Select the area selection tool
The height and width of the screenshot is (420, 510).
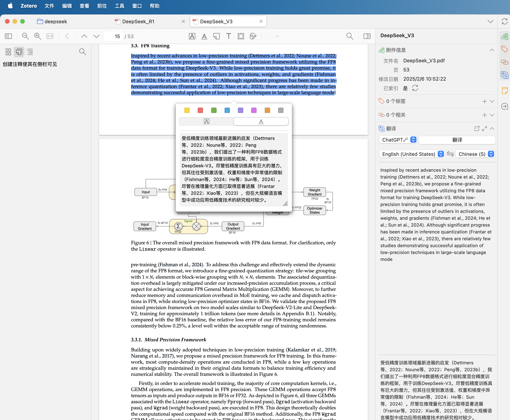coord(241,36)
